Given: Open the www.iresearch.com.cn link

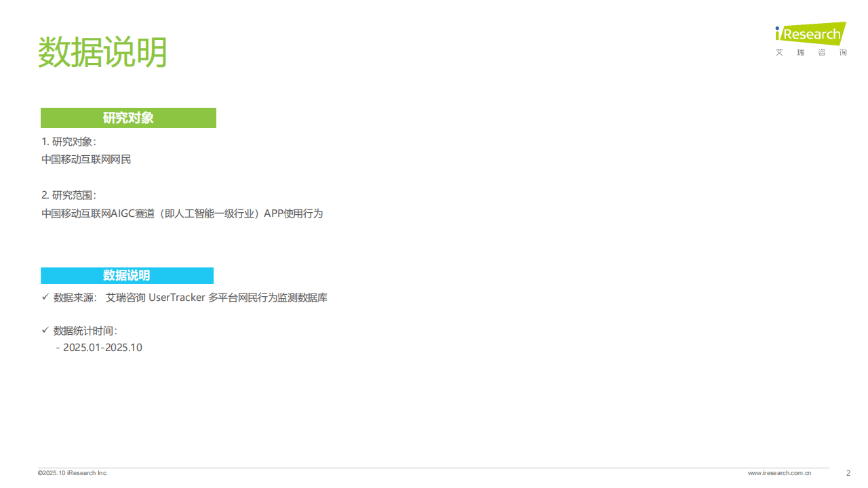Looking at the screenshot, I should [780, 473].
